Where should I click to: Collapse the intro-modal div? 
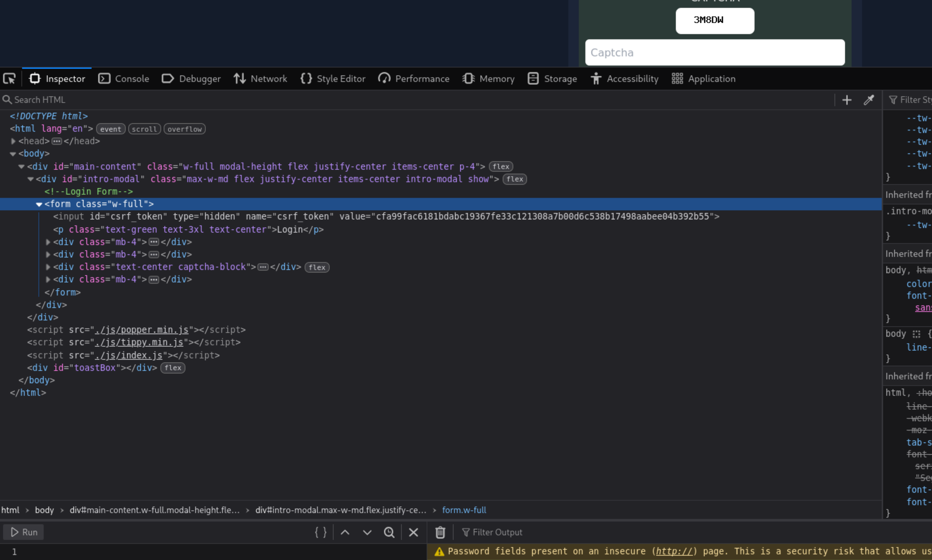pyautogui.click(x=31, y=179)
